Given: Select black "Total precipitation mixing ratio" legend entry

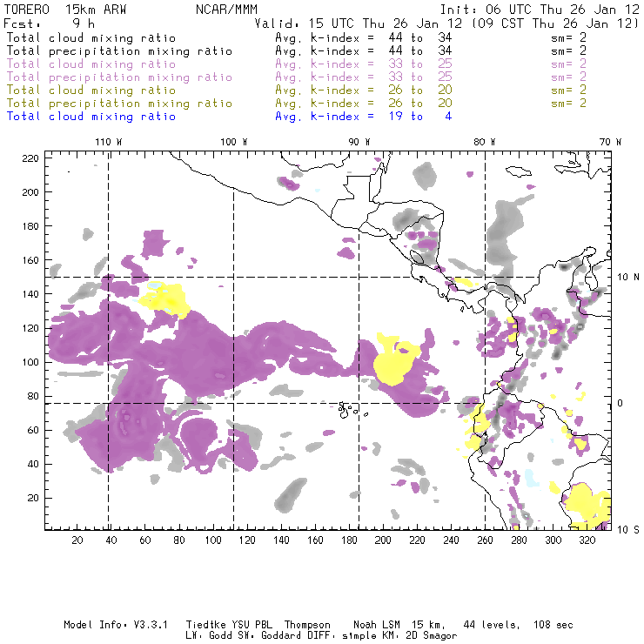Looking at the screenshot, I should click(x=119, y=51).
